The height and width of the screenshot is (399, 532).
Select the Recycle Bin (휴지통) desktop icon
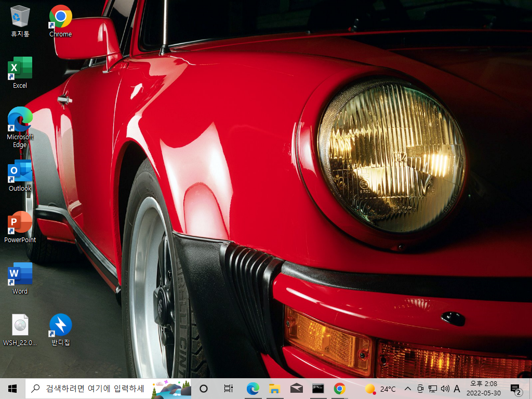click(20, 21)
